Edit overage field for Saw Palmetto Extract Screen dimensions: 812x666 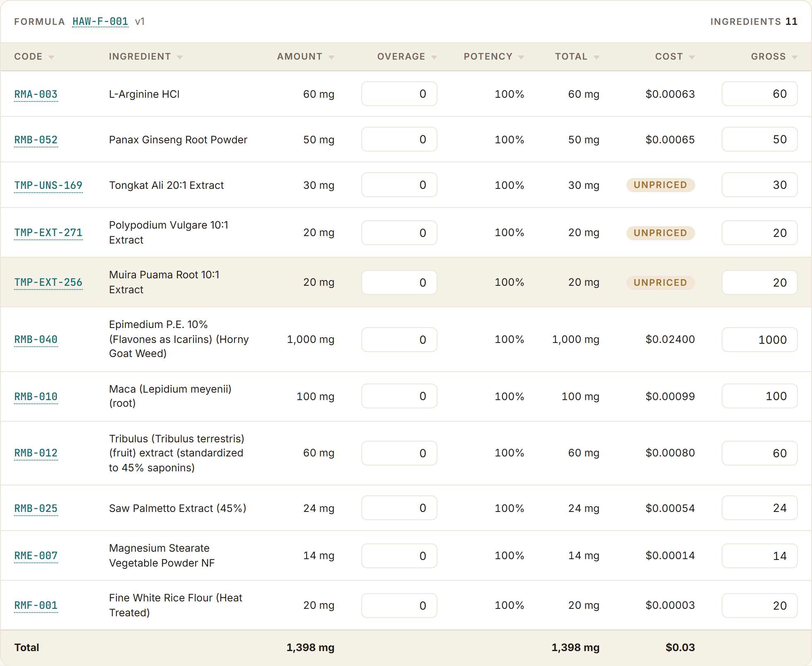pos(399,508)
